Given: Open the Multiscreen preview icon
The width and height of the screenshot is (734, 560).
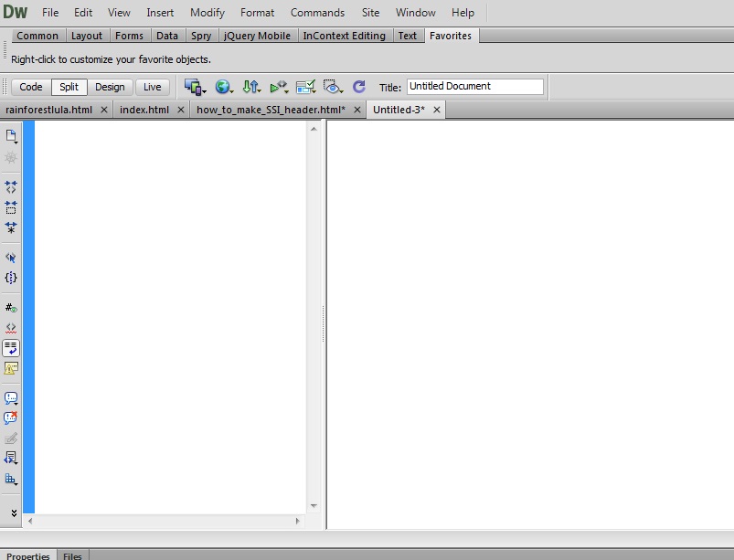Looking at the screenshot, I should coord(193,87).
